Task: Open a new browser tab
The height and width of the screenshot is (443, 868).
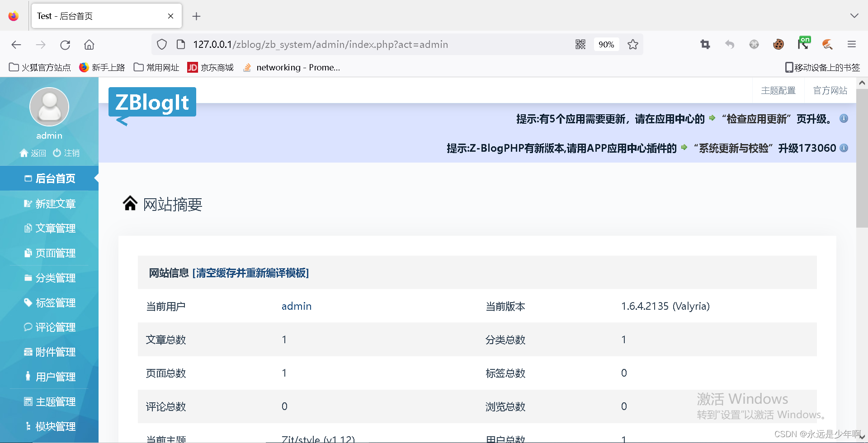Action: (196, 16)
